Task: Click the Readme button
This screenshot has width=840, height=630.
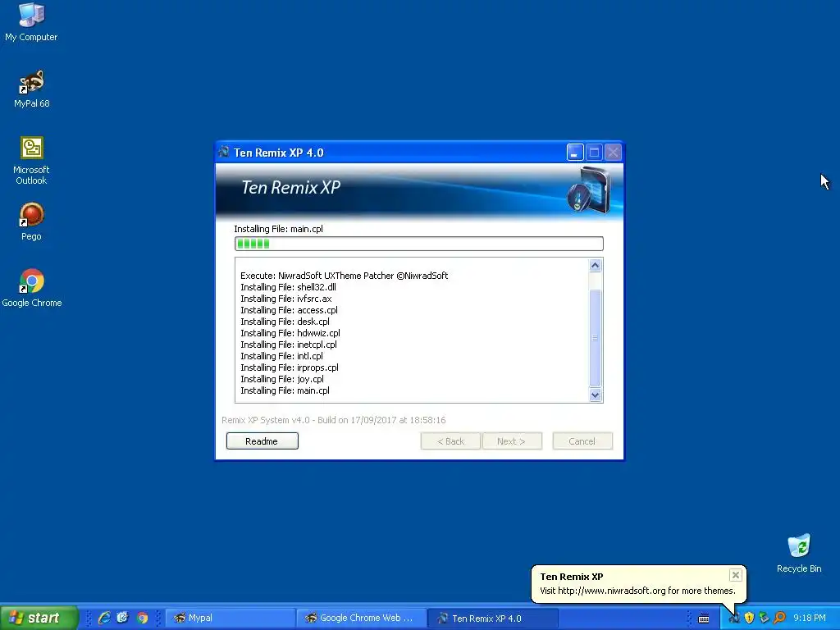Action: pyautogui.click(x=262, y=441)
